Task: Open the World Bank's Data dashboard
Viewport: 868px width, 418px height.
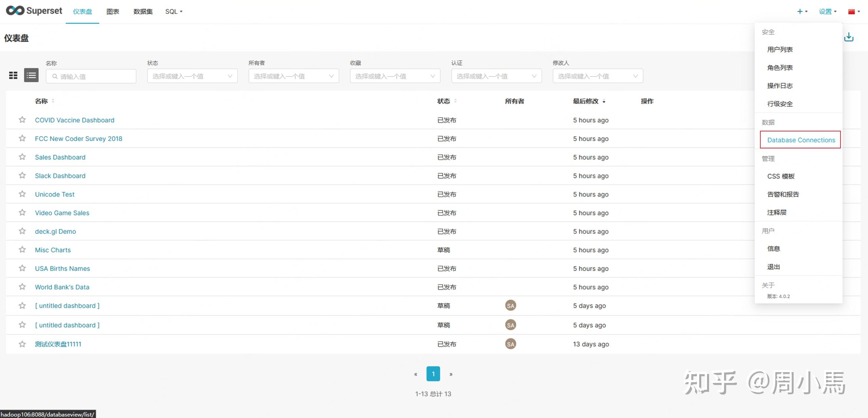Action: coord(62,287)
